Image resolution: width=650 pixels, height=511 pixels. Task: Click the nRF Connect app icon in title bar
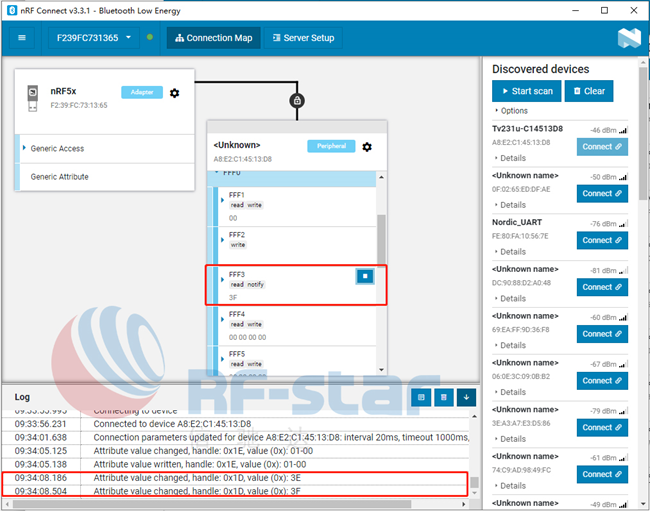[x=12, y=10]
